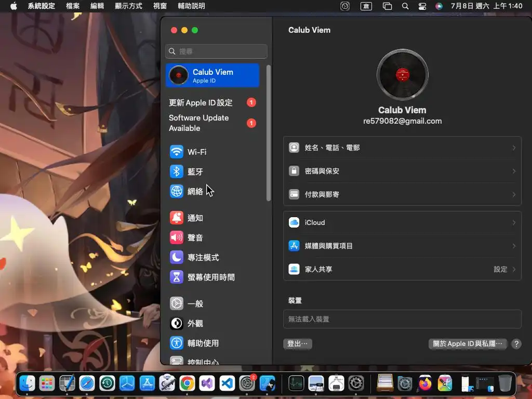Open Automator from the Dock
532x399 pixels.
pos(167,383)
